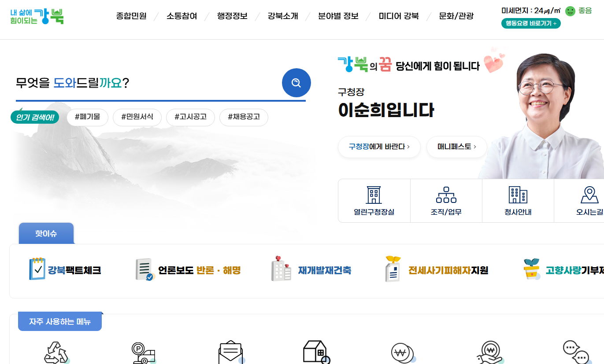This screenshot has width=604, height=364.
Task: Open 청사안내 building icon
Action: click(x=518, y=195)
